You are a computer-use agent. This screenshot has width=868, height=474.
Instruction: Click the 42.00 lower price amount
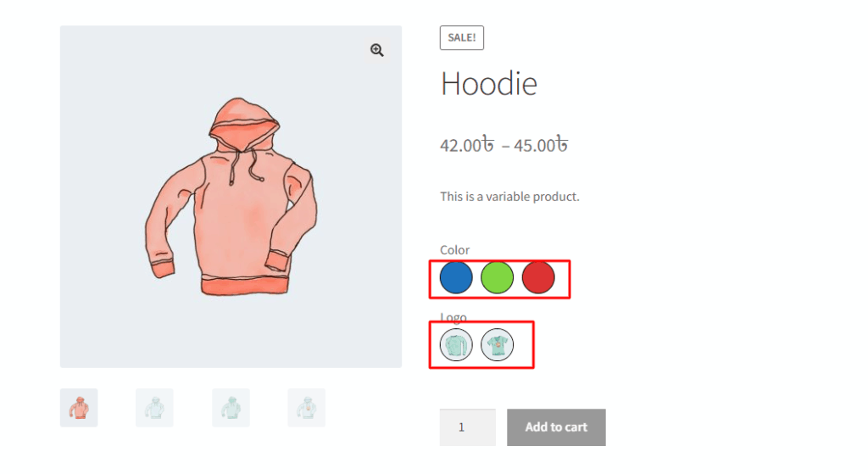467,145
